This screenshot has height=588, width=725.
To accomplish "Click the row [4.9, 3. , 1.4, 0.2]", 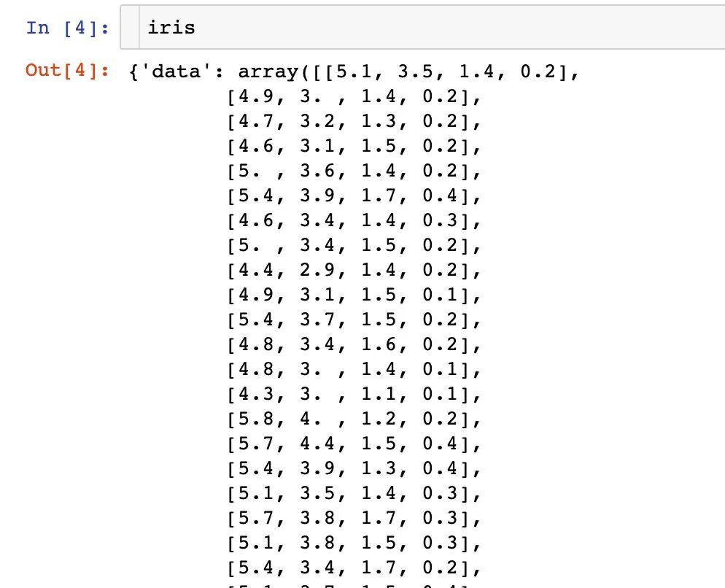I will (354, 96).
